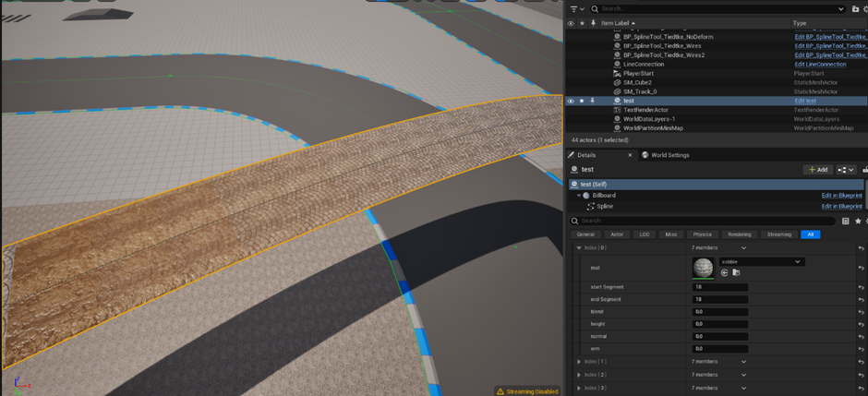Screen dimensions: 868x396
Task: Open the cobble material dropdown
Action: click(761, 262)
